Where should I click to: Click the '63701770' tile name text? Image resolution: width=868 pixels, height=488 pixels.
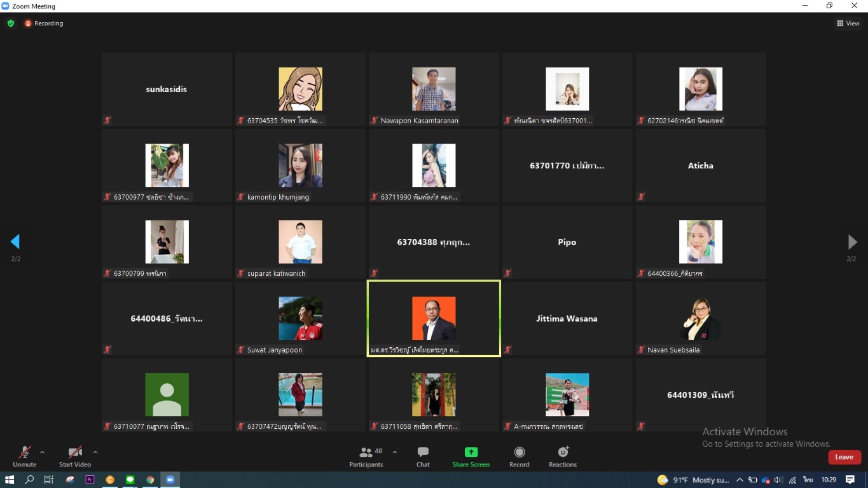[x=567, y=165]
